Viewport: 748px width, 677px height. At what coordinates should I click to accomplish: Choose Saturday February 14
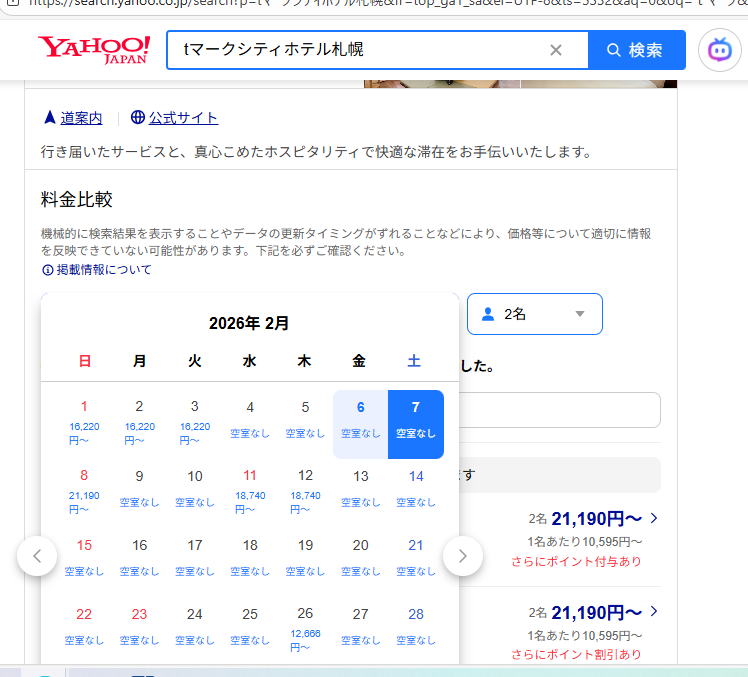pyautogui.click(x=416, y=493)
